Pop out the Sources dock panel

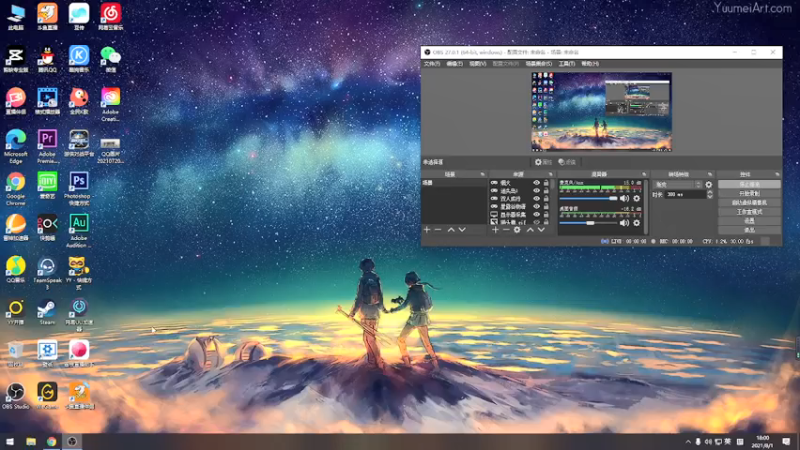coord(551,174)
